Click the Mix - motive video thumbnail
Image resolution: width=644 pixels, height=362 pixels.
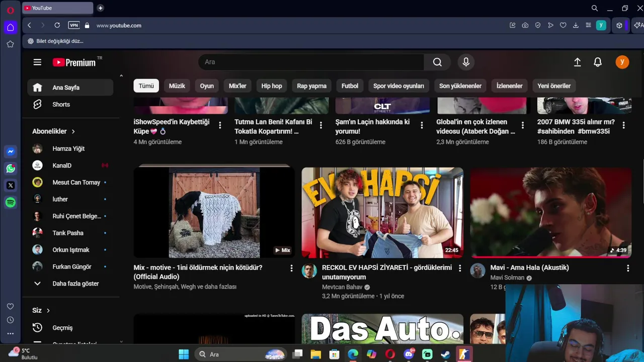point(214,212)
